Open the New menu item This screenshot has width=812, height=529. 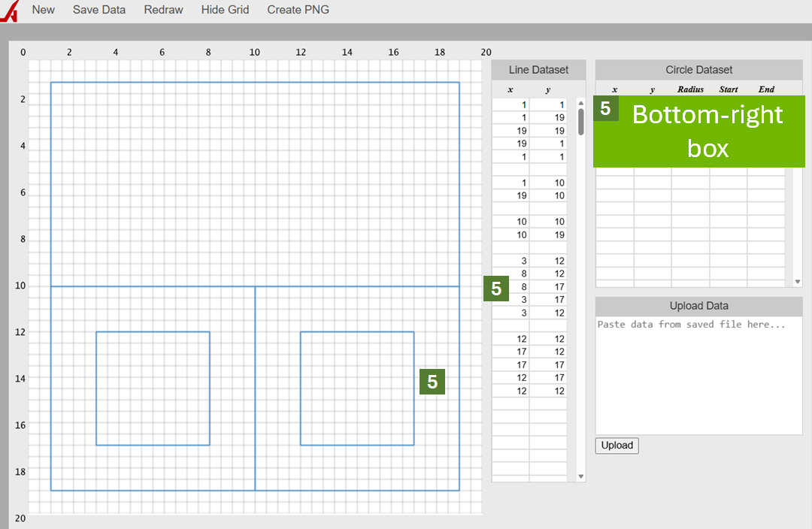tap(43, 10)
